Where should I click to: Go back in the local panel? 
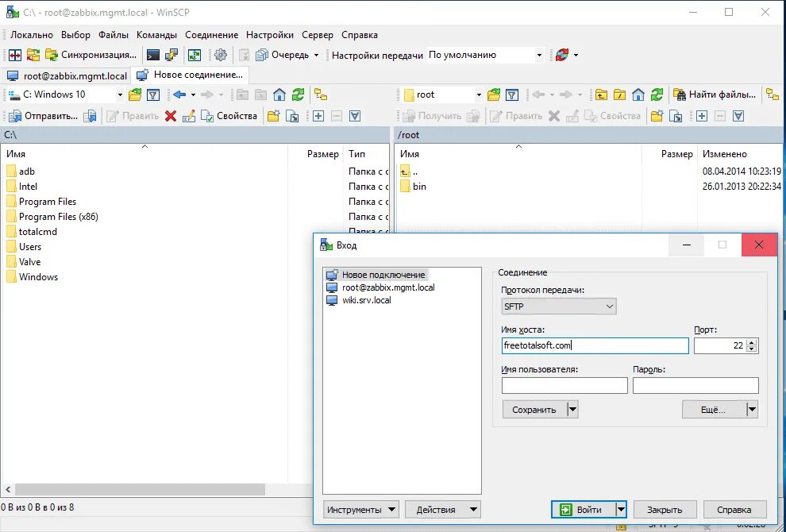pyautogui.click(x=179, y=94)
